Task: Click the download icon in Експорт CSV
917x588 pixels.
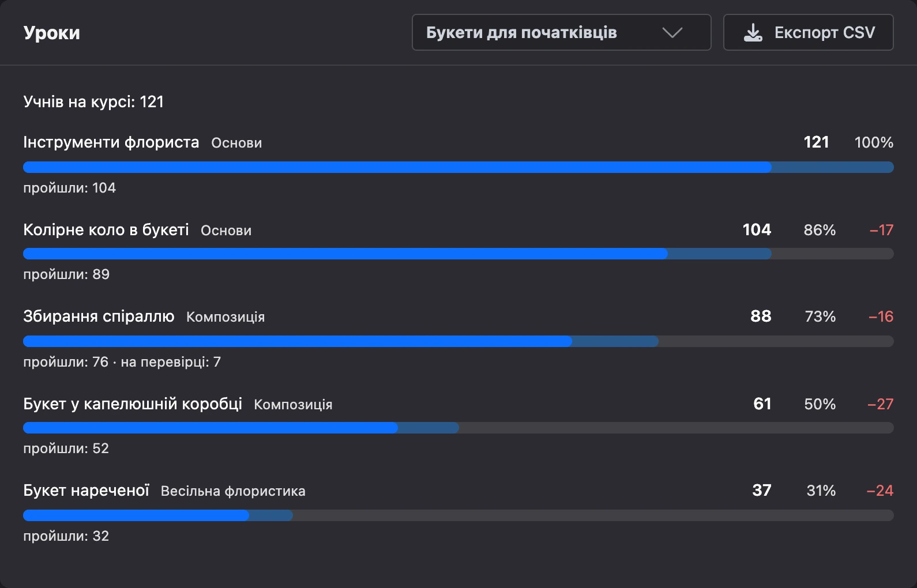Action: point(753,33)
